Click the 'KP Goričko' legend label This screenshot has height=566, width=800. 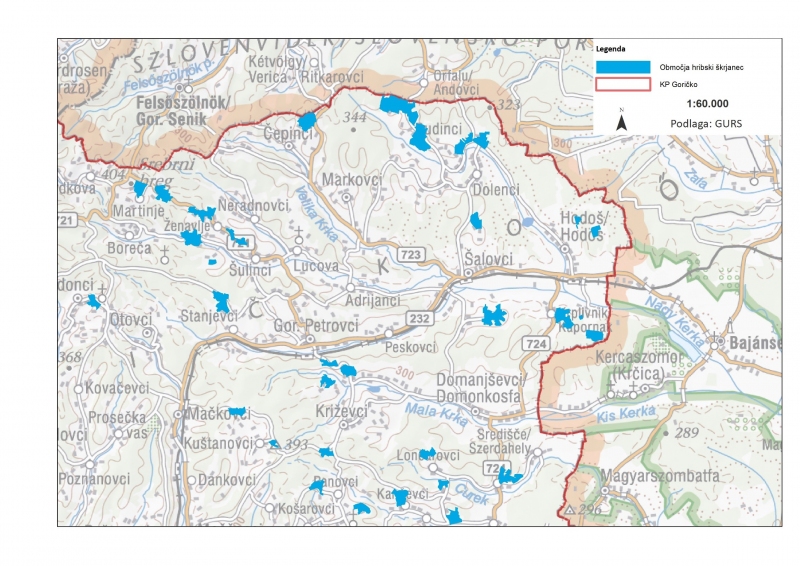pyautogui.click(x=678, y=84)
